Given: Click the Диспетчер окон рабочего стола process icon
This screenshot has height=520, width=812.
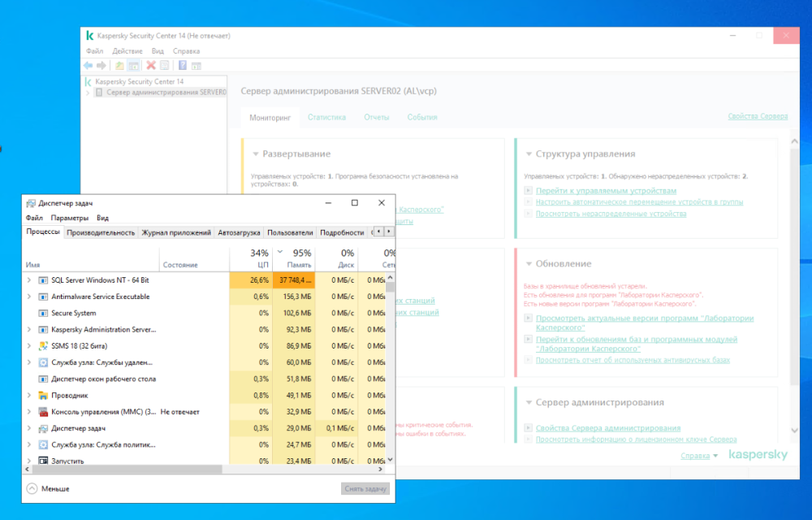Looking at the screenshot, I should [x=44, y=379].
